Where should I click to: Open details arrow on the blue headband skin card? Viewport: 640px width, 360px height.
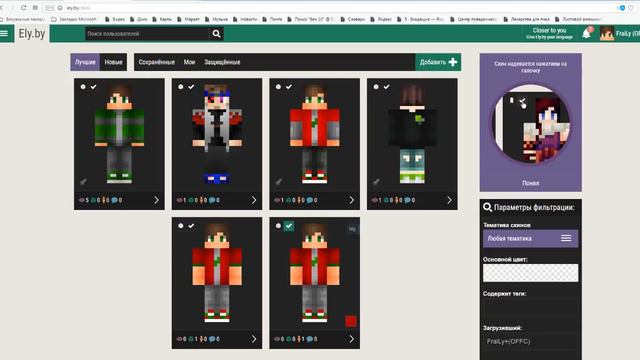point(254,200)
